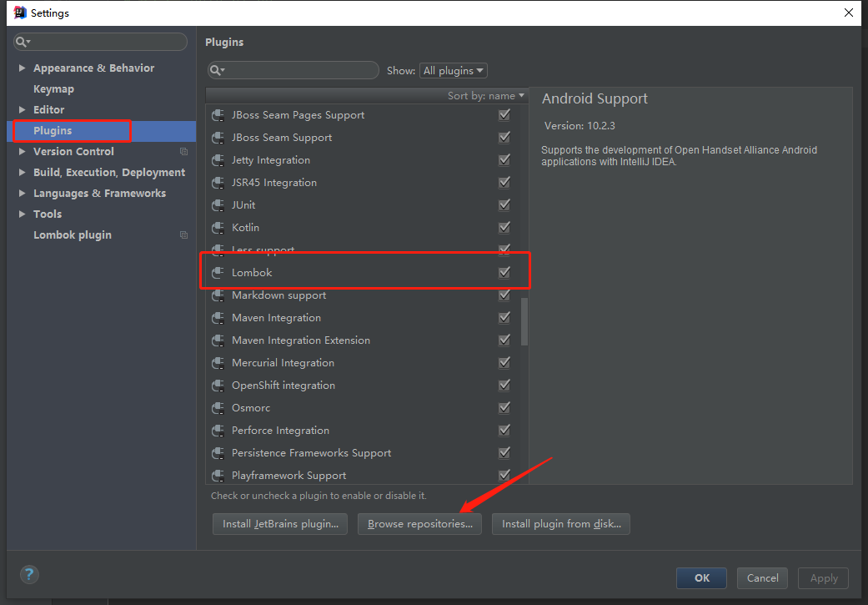The width and height of the screenshot is (868, 605).
Task: Click the Osmorc plugin icon
Action: [x=218, y=408]
